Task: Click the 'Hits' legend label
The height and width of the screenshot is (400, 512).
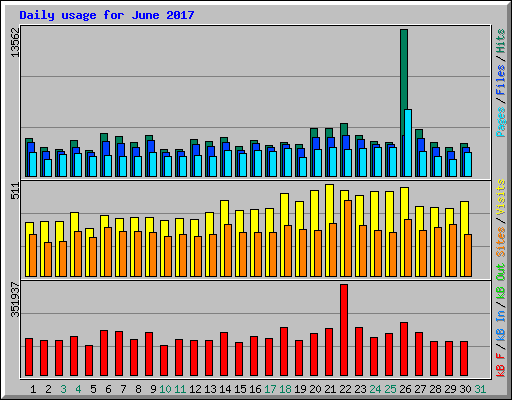Action: coord(501,41)
